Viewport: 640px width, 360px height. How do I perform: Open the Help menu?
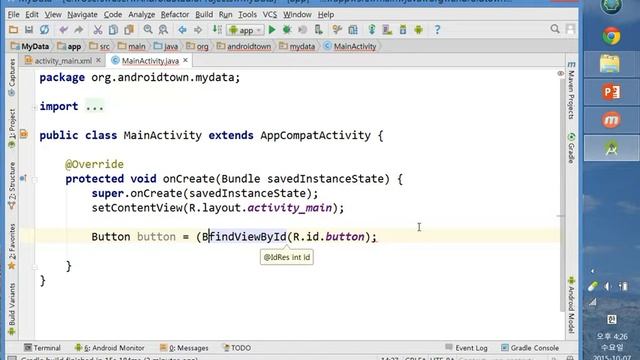click(x=326, y=15)
